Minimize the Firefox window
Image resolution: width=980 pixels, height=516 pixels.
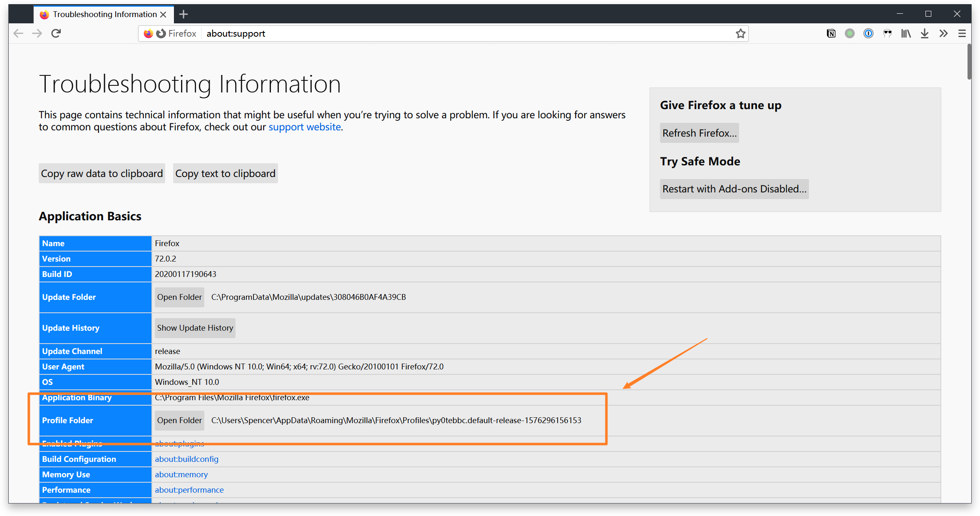(900, 14)
